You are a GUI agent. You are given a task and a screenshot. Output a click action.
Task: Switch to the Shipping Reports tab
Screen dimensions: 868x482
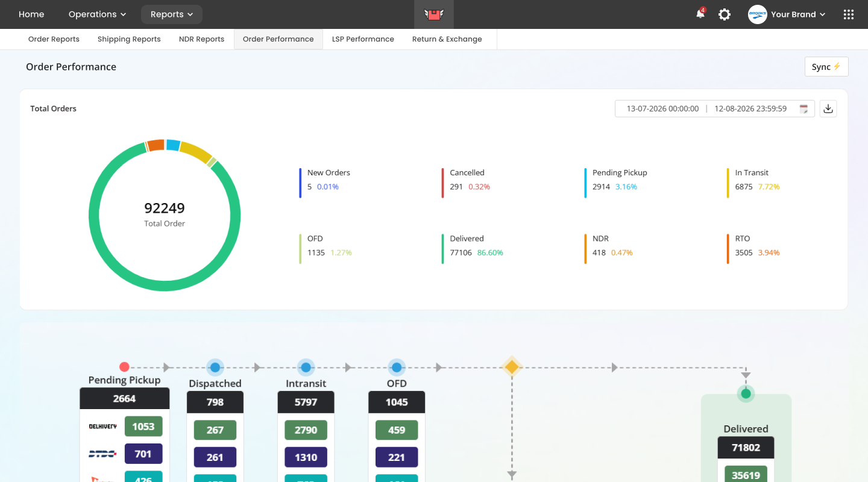[129, 39]
